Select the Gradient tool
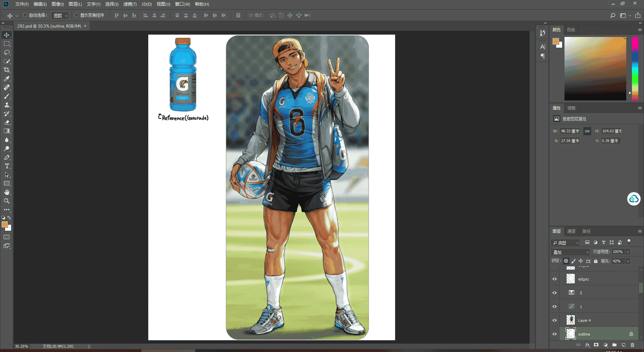Screen dimensions: 644x352 (7, 131)
